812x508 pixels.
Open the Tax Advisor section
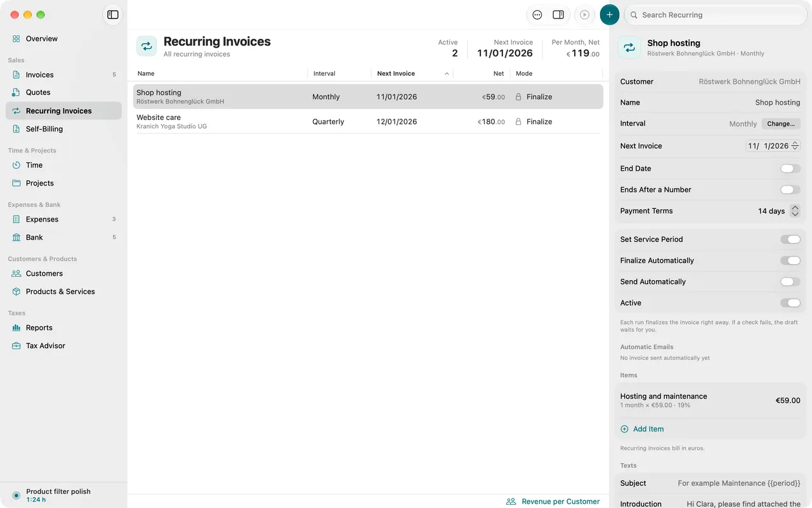[63, 346]
